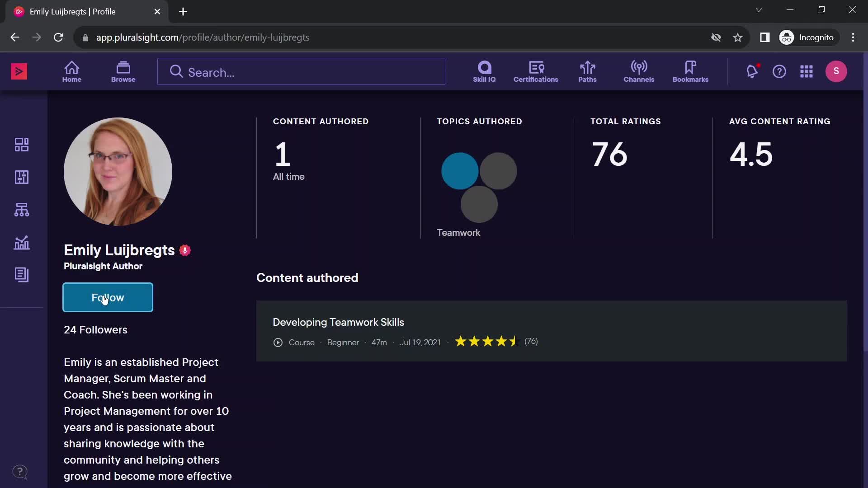Click the course star rating

(486, 342)
